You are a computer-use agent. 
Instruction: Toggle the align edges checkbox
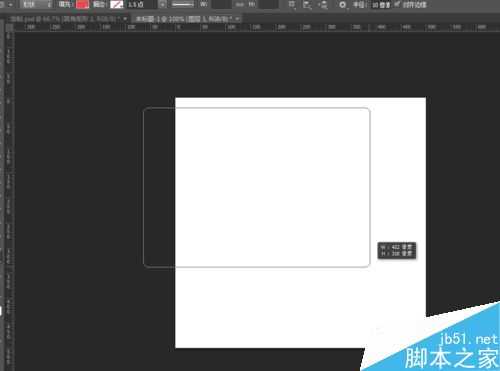(397, 4)
